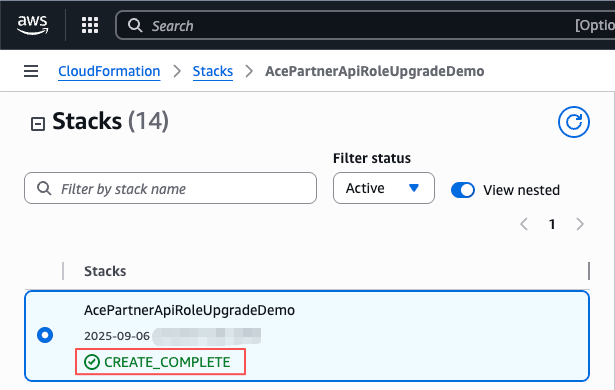
Task: Go to next page of stacks
Action: click(580, 224)
